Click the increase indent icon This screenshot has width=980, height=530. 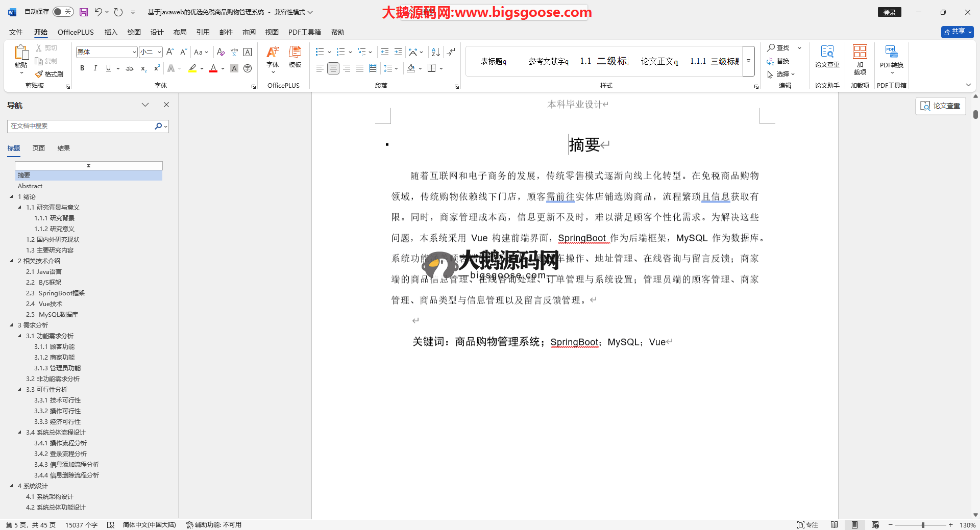pos(398,52)
